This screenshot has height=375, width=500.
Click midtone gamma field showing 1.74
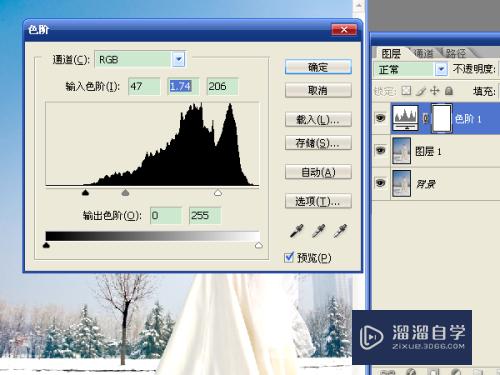183,86
